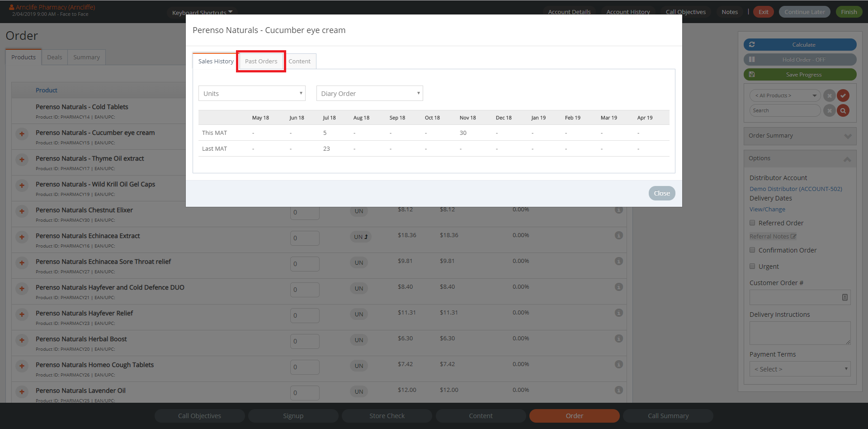
Task: Open the Units dropdown in the dialog
Action: point(252,93)
